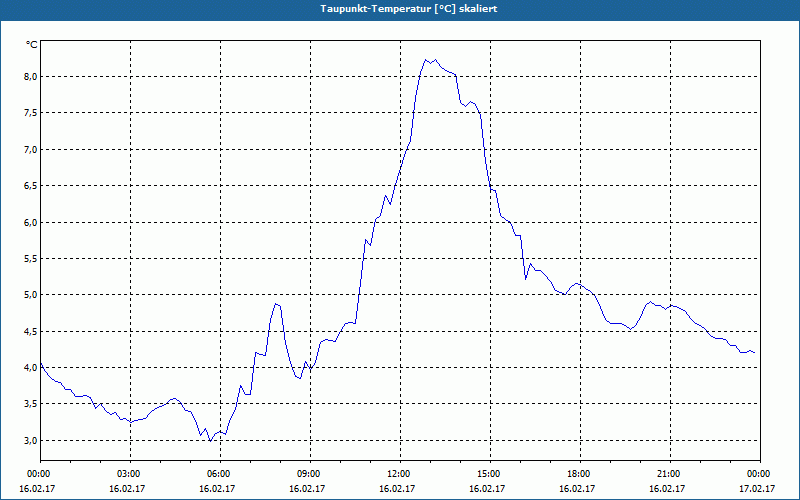Select the 7,0 value on the temperature axis

tap(31, 149)
